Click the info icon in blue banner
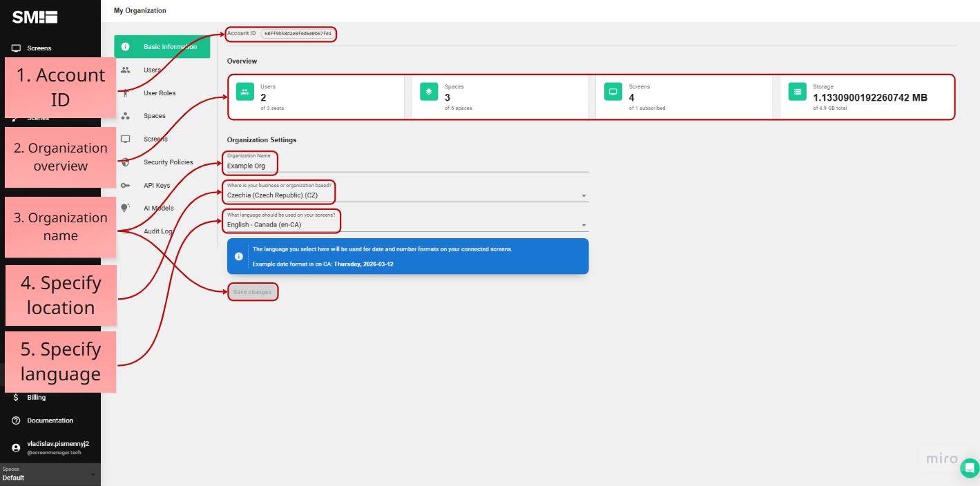Screen dimensions: 980x486 click(239, 256)
